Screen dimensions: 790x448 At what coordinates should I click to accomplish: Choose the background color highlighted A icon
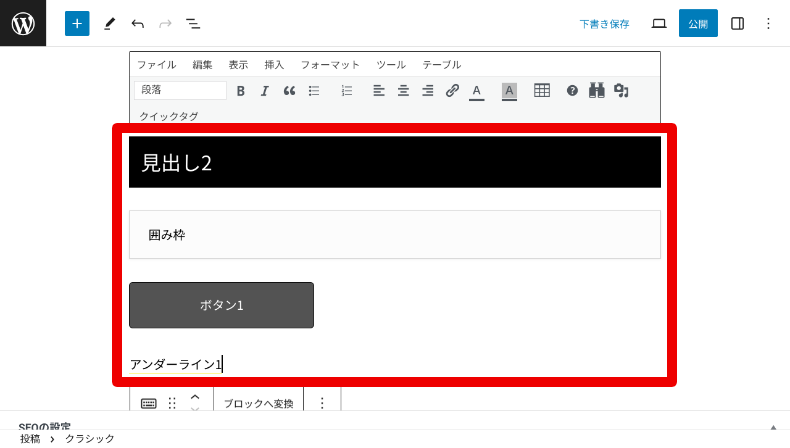coord(509,92)
